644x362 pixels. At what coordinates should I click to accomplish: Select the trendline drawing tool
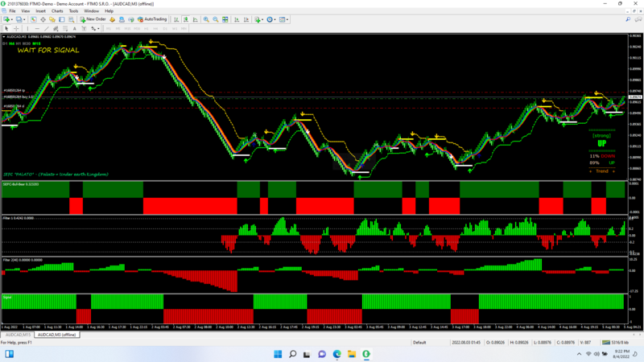coord(47,28)
